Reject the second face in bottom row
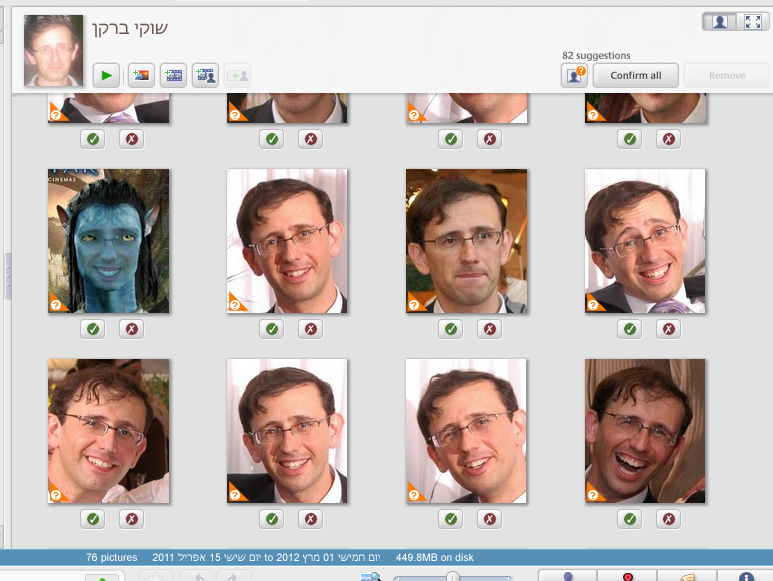 310,518
